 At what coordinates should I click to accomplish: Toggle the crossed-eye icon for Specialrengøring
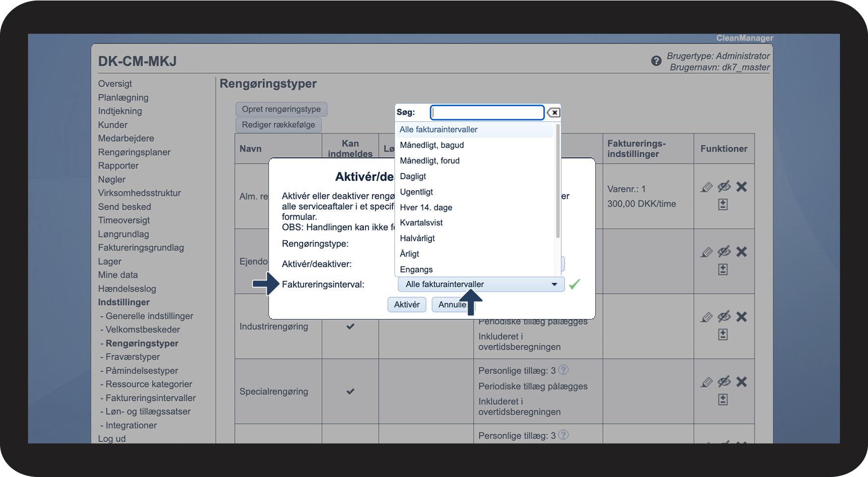(724, 382)
